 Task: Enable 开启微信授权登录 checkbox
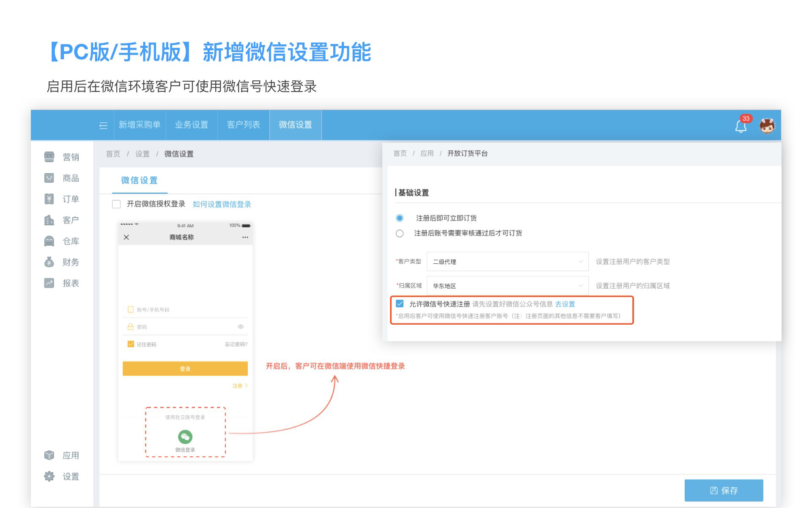(x=116, y=204)
